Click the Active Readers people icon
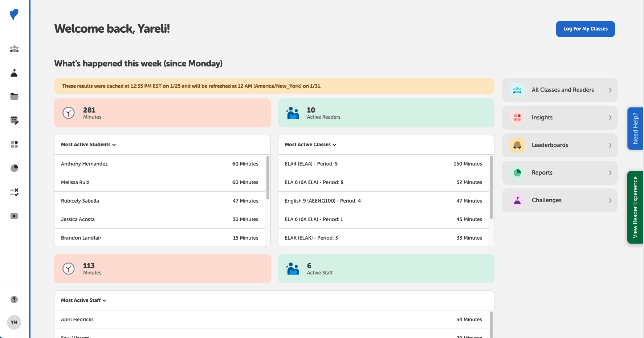Image resolution: width=644 pixels, height=338 pixels. click(293, 113)
